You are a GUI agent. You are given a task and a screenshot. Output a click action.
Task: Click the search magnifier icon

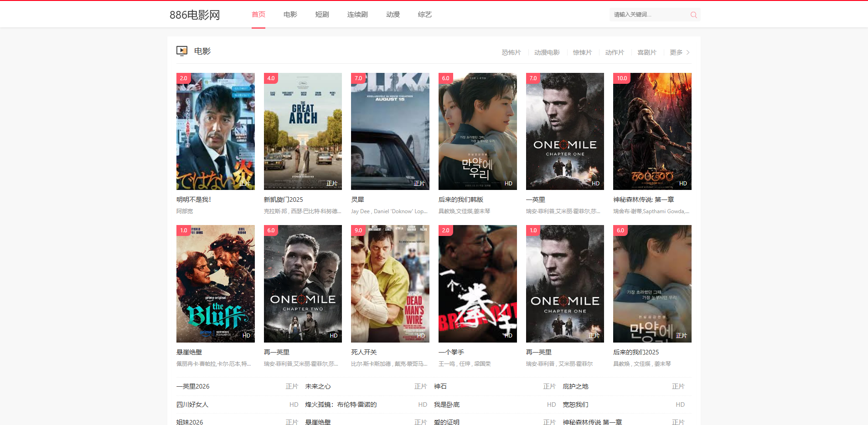tap(693, 15)
